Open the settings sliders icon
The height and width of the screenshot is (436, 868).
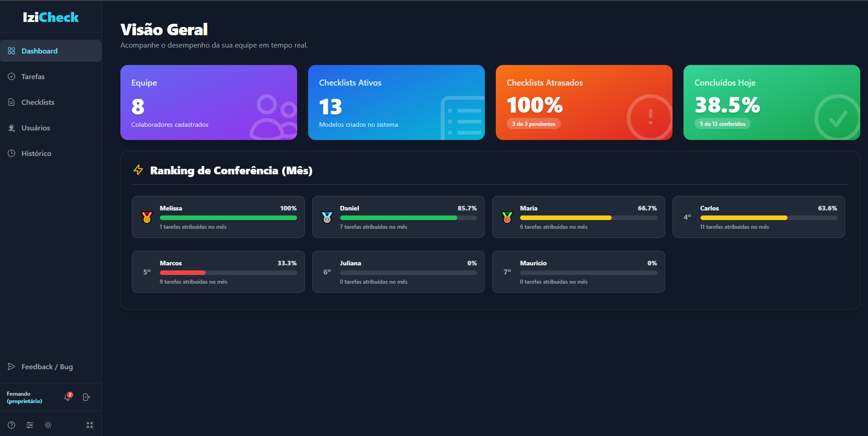click(x=30, y=425)
